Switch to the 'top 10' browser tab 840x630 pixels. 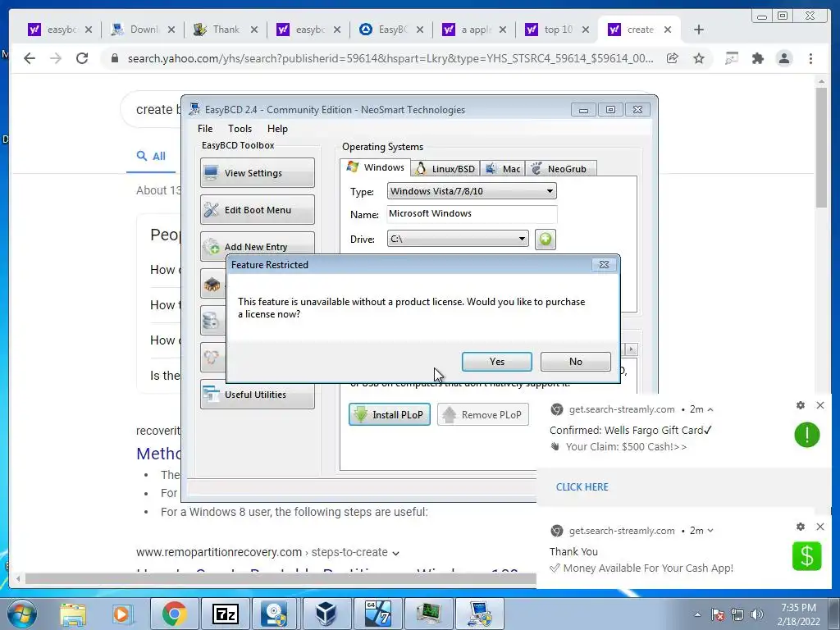[557, 30]
